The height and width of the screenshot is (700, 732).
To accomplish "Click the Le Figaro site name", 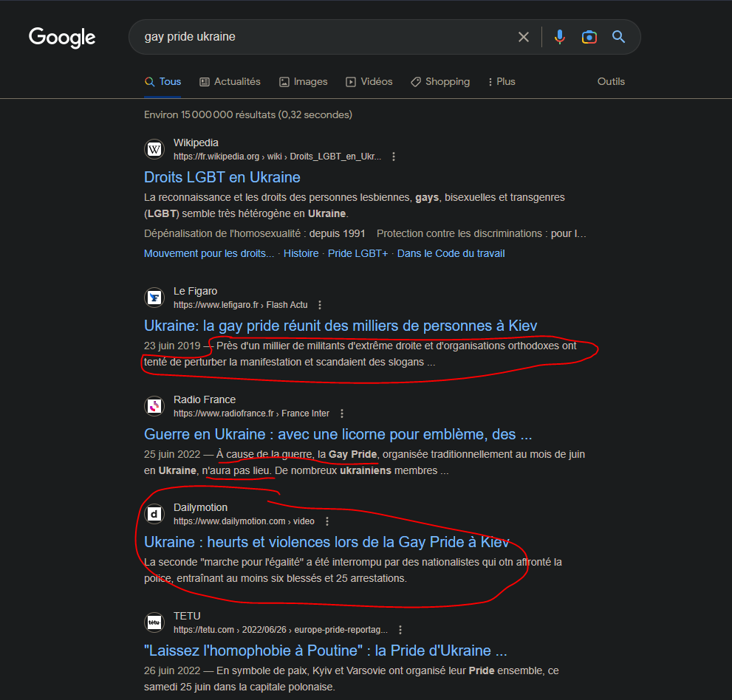I will point(195,291).
